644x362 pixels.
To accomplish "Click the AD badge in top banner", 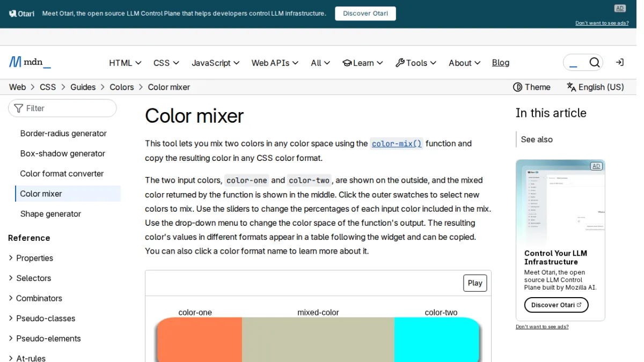I will [620, 8].
